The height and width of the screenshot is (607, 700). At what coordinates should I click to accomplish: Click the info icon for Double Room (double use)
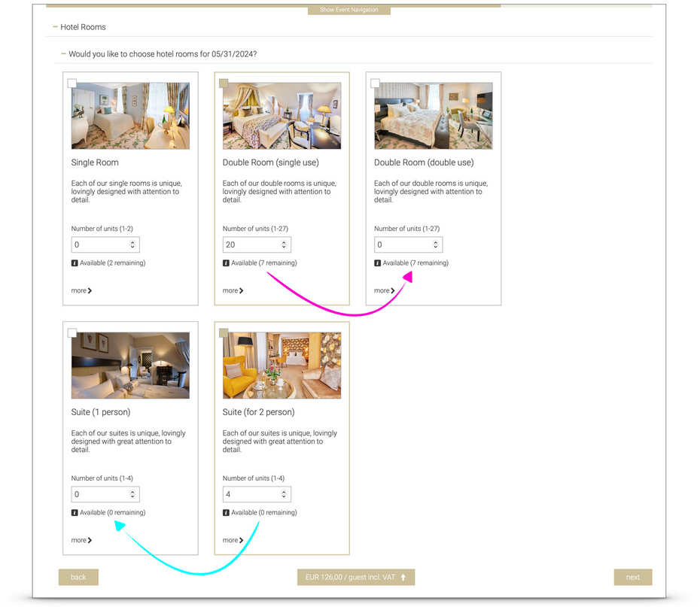[376, 263]
